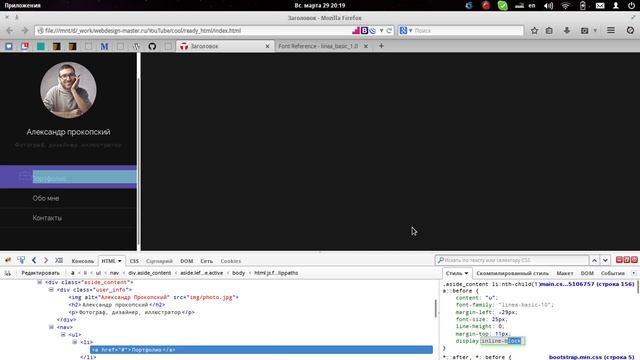Select the pinned tab with blue M icon

(104, 46)
